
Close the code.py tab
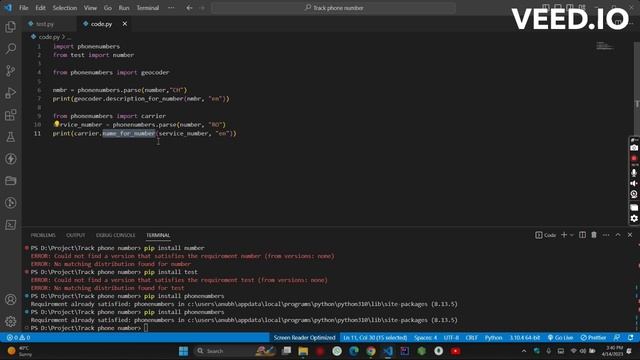pyautogui.click(x=124, y=24)
